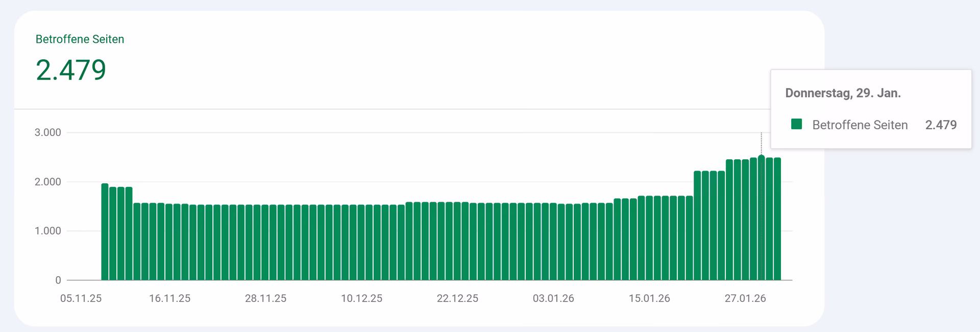This screenshot has width=980, height=332.
Task: Select the 16.11.25 date on the x-axis
Action: (169, 298)
